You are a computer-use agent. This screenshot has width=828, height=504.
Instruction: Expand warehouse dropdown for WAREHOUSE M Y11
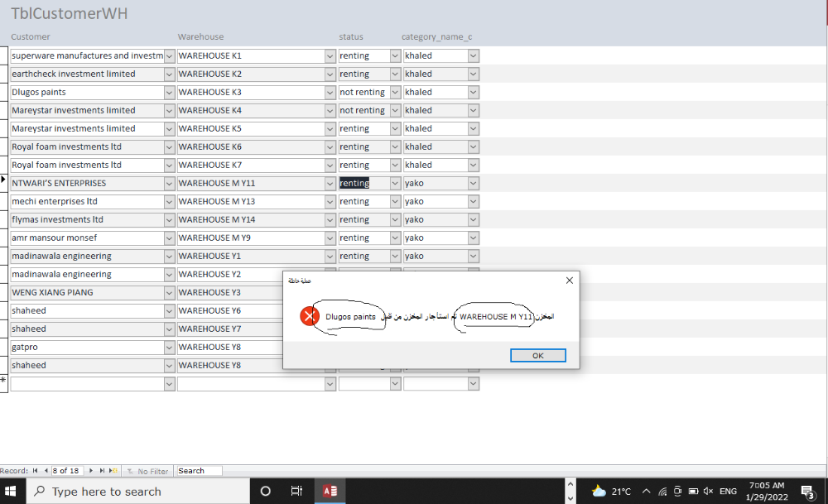(x=330, y=183)
